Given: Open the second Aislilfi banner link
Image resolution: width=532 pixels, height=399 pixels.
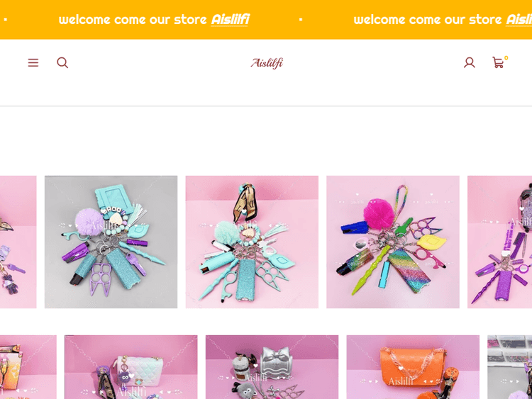Looking at the screenshot, I should click(x=519, y=20).
